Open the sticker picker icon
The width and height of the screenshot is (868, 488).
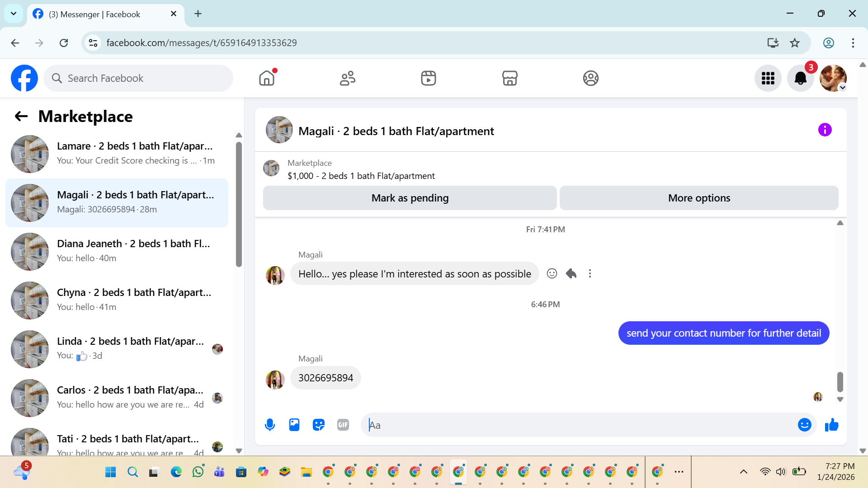[x=319, y=425]
